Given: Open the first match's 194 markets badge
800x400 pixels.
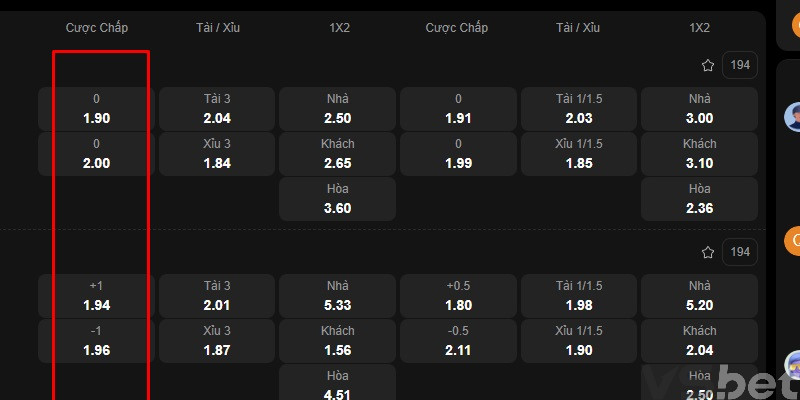Looking at the screenshot, I should point(740,66).
